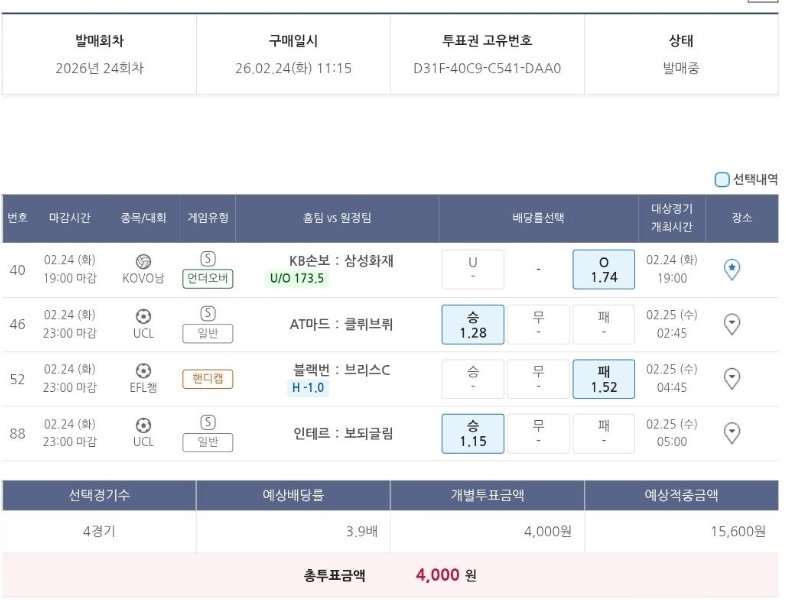
Task: Click the S badge in game 46 row
Action: (208, 313)
